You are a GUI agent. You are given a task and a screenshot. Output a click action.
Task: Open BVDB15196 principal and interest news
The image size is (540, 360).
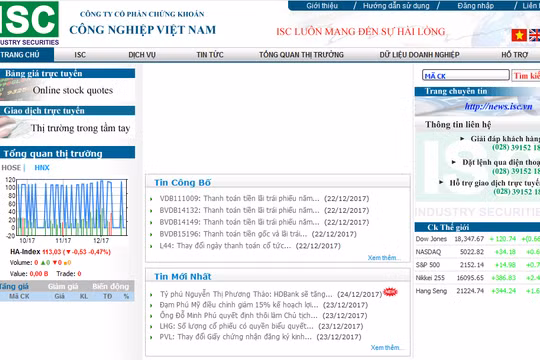[x=233, y=234]
